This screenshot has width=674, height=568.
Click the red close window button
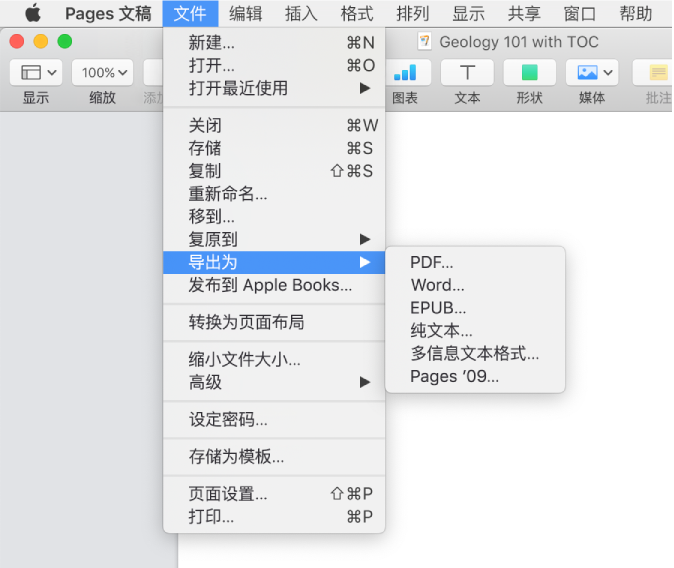(17, 41)
